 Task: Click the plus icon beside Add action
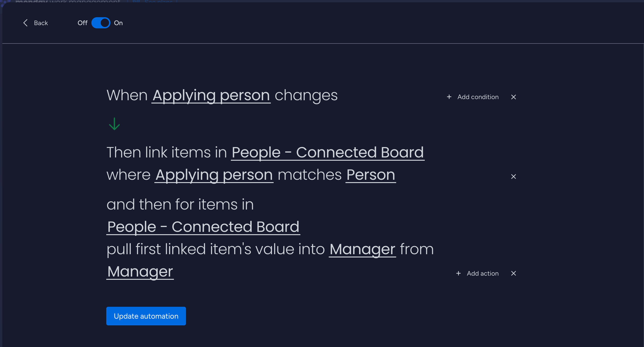[x=458, y=273]
